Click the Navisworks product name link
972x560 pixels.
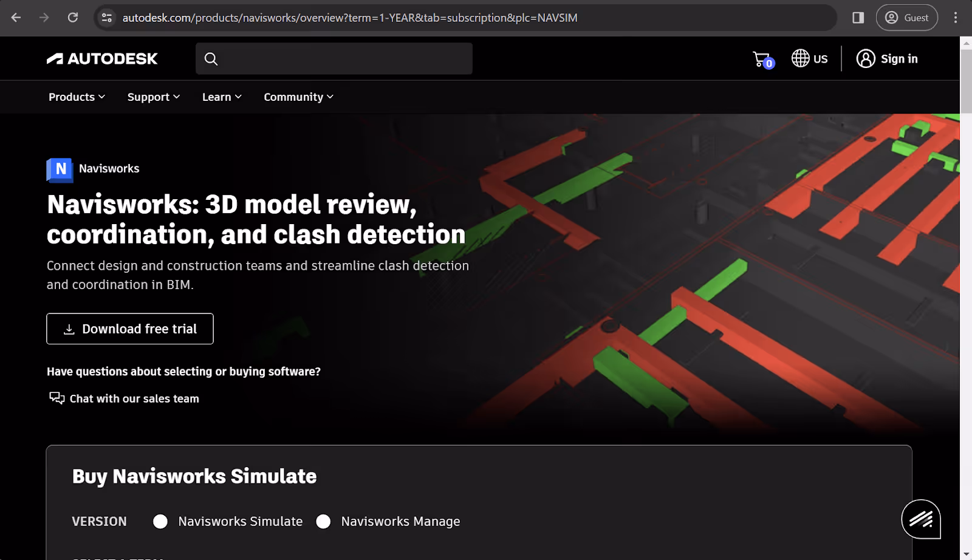pos(109,169)
